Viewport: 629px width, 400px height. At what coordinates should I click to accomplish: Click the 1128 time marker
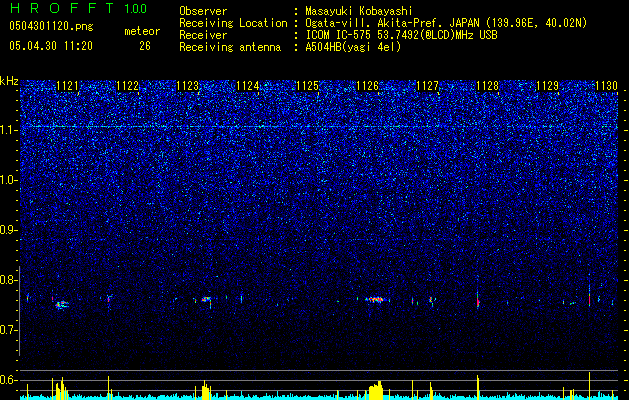487,86
